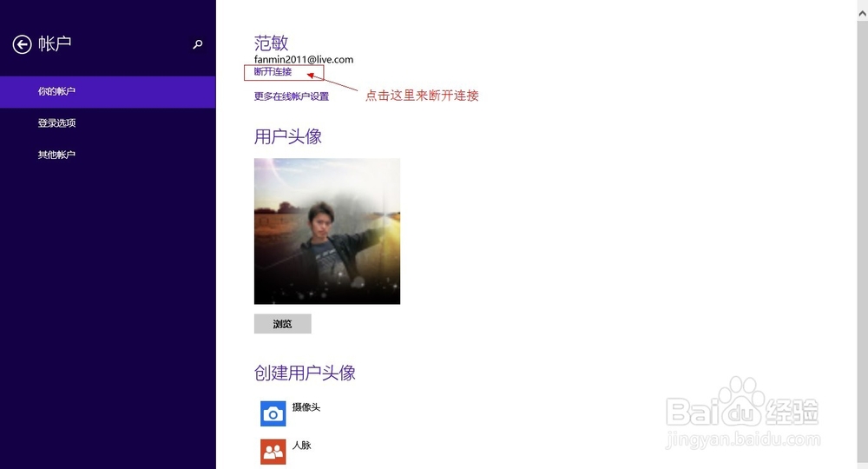The width and height of the screenshot is (868, 469).
Task: Click the 用户头像 heading
Action: tap(288, 136)
